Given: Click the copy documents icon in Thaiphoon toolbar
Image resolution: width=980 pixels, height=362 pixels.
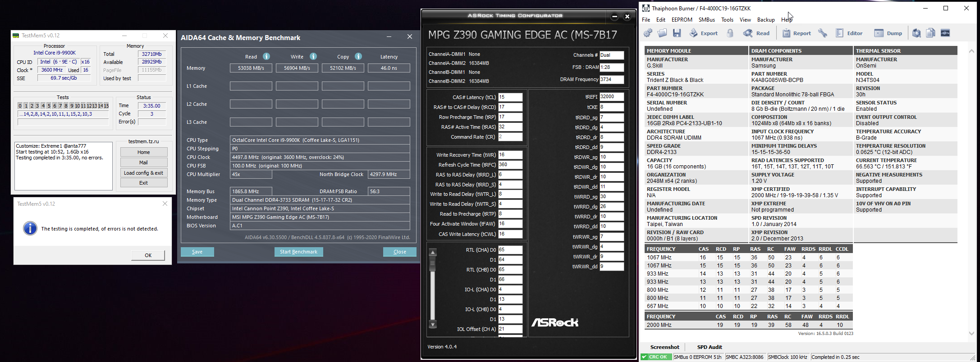Looking at the screenshot, I should 931,33.
